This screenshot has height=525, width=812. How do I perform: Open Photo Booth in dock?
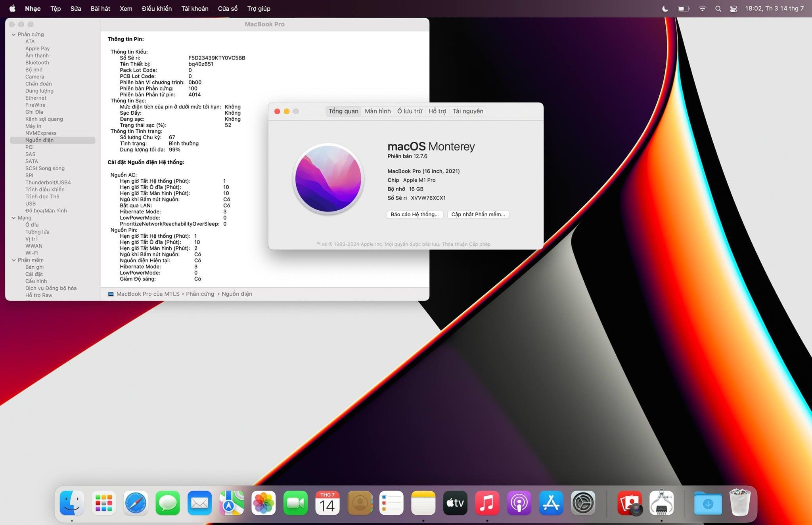[630, 503]
